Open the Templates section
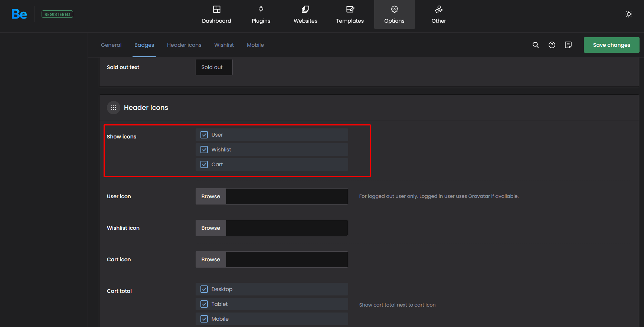 point(350,14)
